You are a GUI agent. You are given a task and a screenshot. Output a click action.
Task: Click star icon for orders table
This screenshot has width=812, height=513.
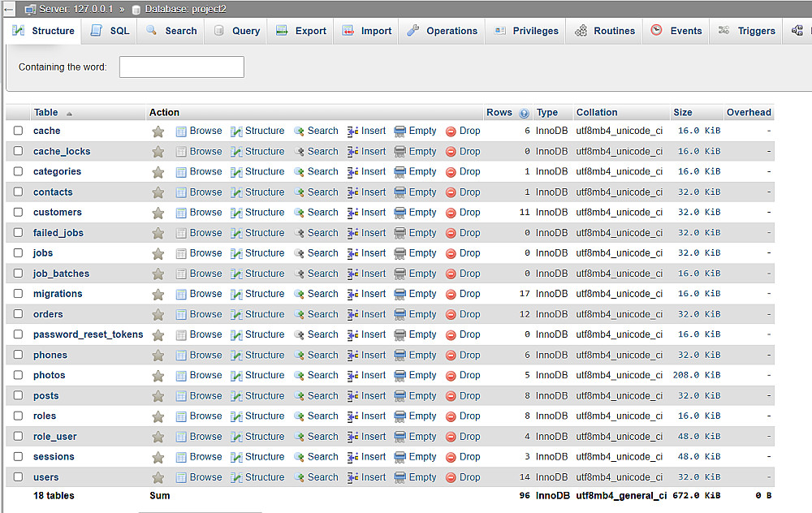point(158,315)
